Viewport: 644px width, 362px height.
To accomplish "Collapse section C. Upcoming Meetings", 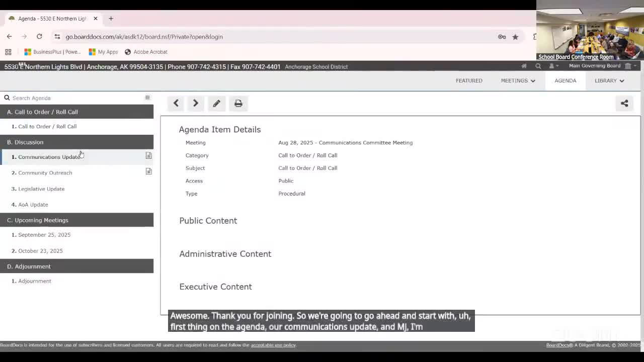I will tap(76, 220).
